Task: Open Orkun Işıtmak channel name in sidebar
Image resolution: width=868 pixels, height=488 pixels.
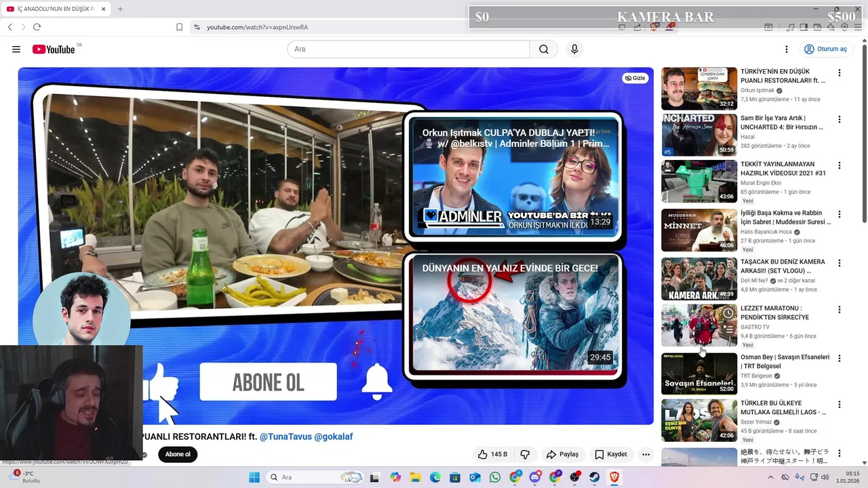Action: 757,90
